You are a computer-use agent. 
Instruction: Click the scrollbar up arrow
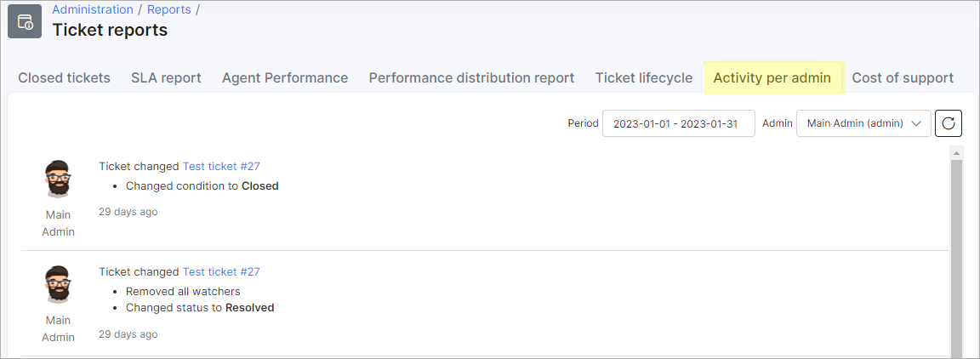click(x=956, y=152)
